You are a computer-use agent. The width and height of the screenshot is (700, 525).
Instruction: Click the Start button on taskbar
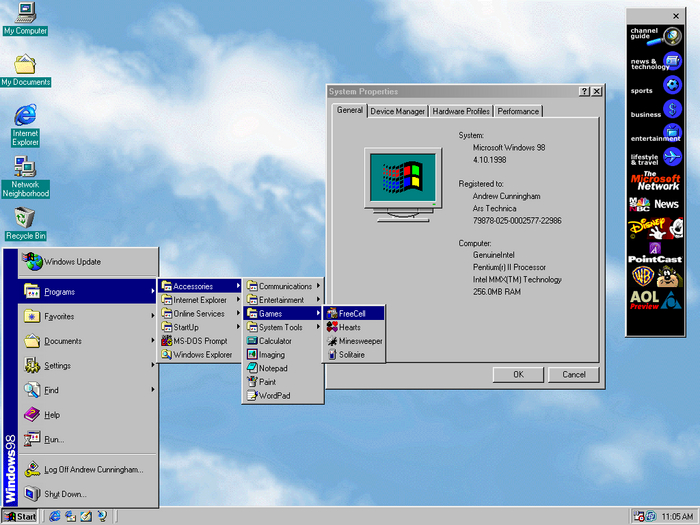pos(20,516)
